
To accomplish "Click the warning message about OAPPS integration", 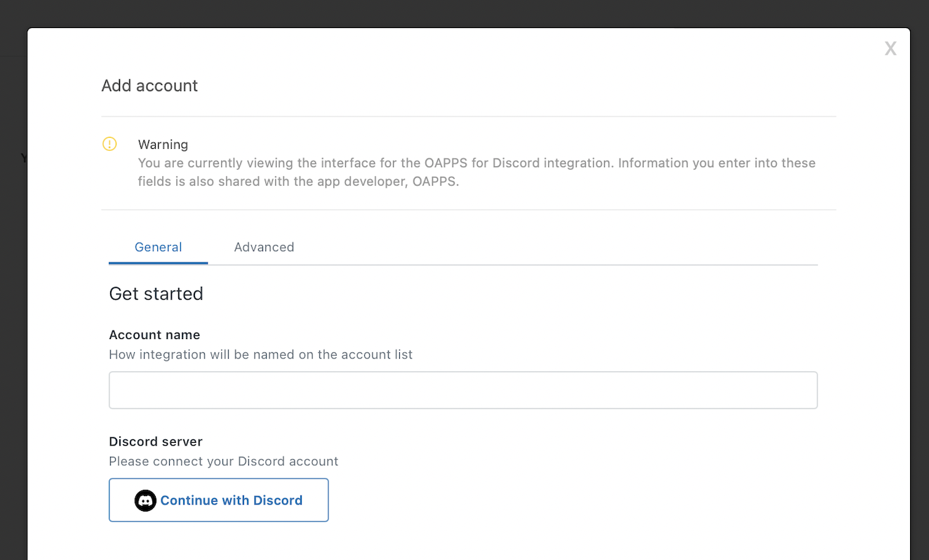I will (x=477, y=171).
